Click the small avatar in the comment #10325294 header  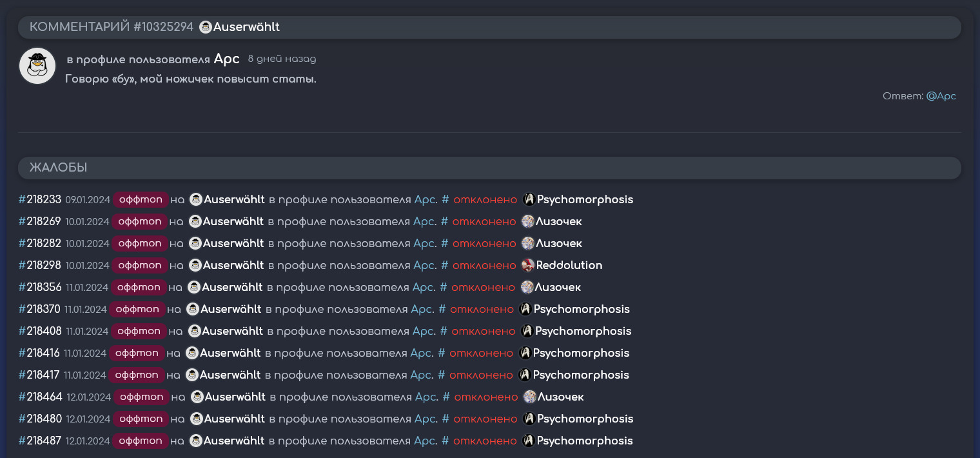click(206, 27)
